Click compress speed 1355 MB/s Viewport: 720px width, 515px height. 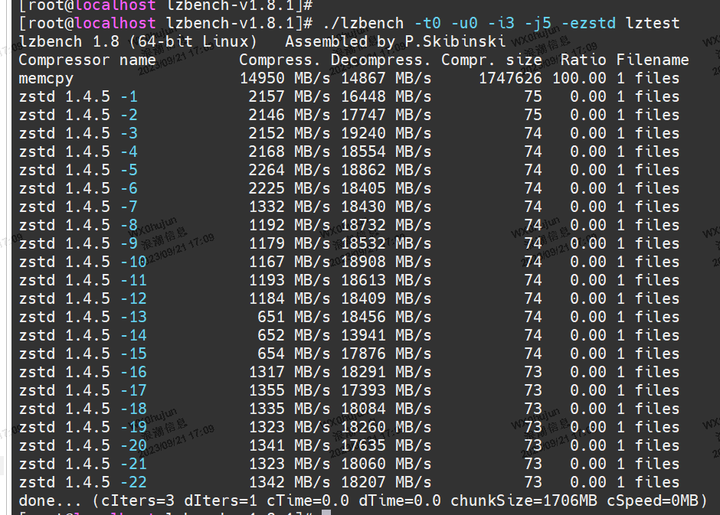(x=289, y=391)
